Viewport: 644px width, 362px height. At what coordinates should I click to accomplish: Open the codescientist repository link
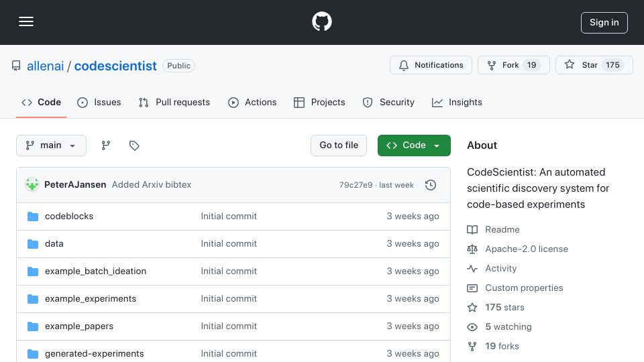point(115,66)
